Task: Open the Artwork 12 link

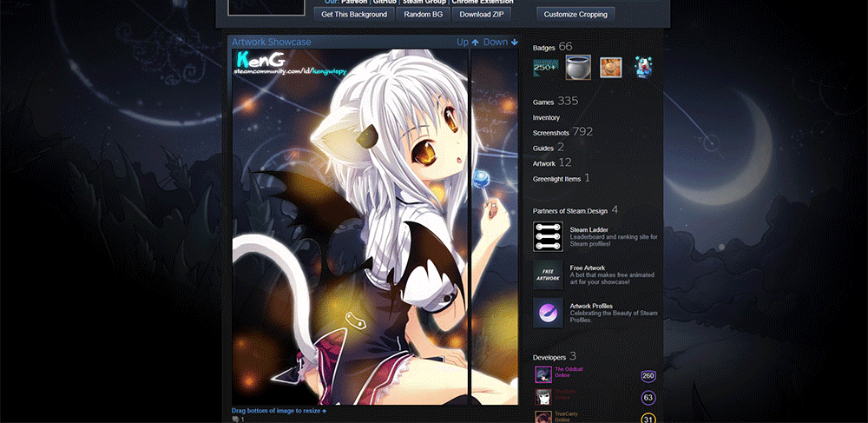Action: pos(552,162)
